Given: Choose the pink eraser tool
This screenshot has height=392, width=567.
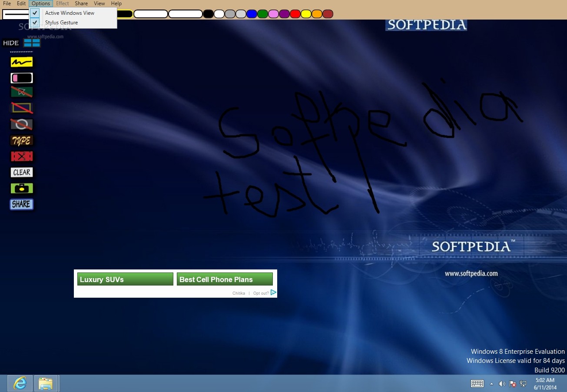Looking at the screenshot, I should pos(22,78).
